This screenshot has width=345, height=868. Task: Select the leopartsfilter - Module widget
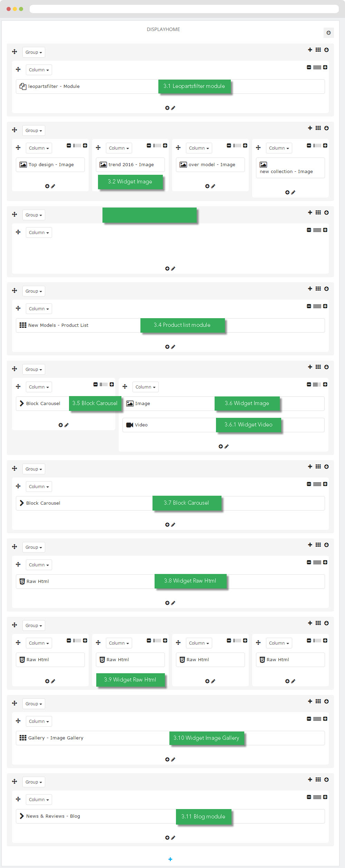[54, 87]
